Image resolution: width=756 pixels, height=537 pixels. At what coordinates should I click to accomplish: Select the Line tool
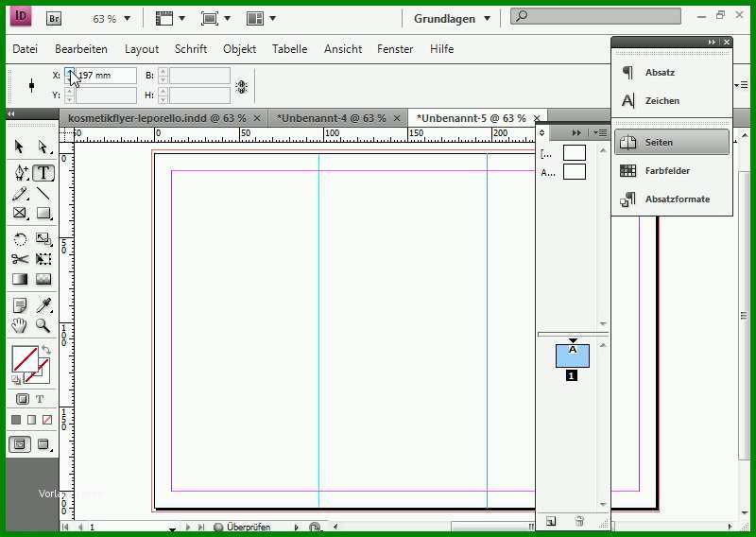[43, 194]
